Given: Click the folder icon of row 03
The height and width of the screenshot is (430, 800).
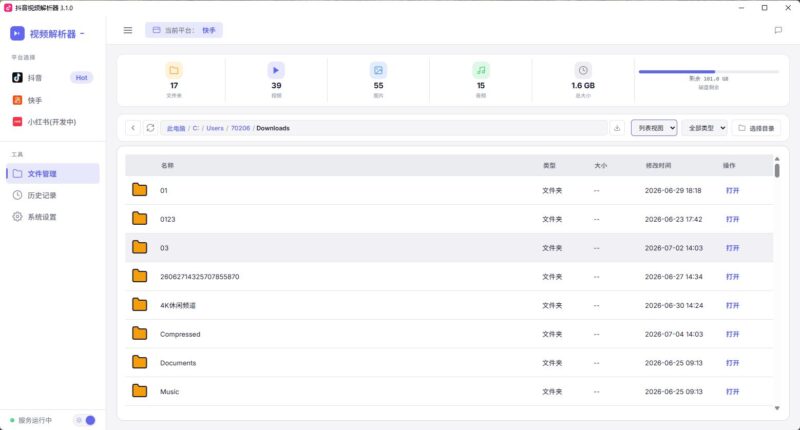Looking at the screenshot, I should click(x=139, y=247).
